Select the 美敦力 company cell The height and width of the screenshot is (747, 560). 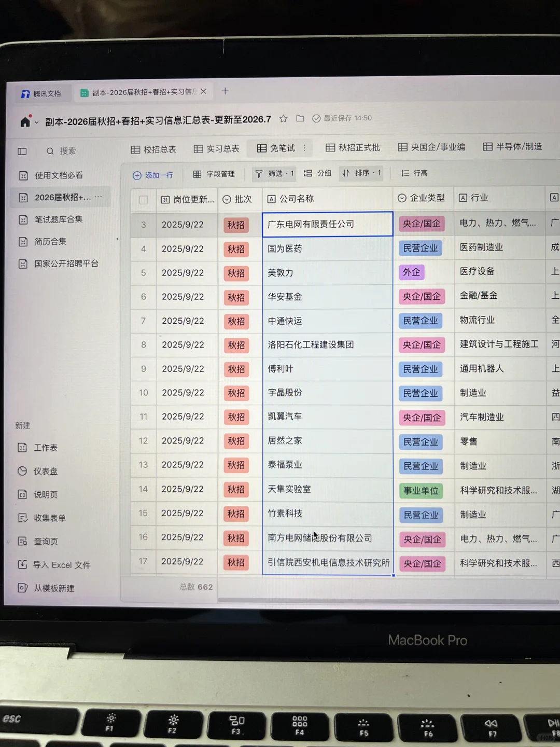tap(328, 273)
